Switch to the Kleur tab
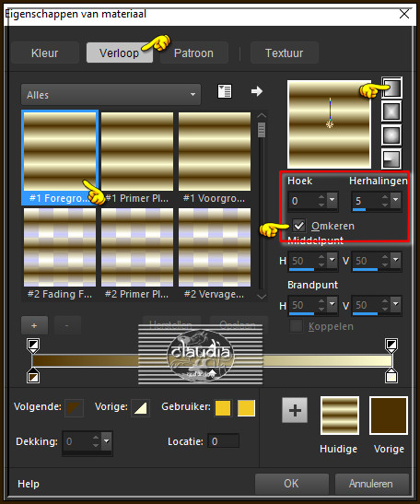Screen dimensions: 420x504 pos(44,53)
